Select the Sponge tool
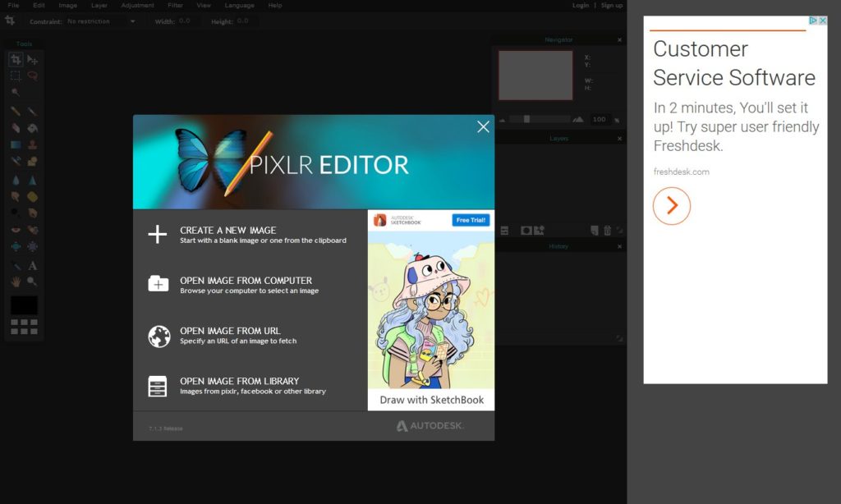The height and width of the screenshot is (504, 841). (32, 197)
